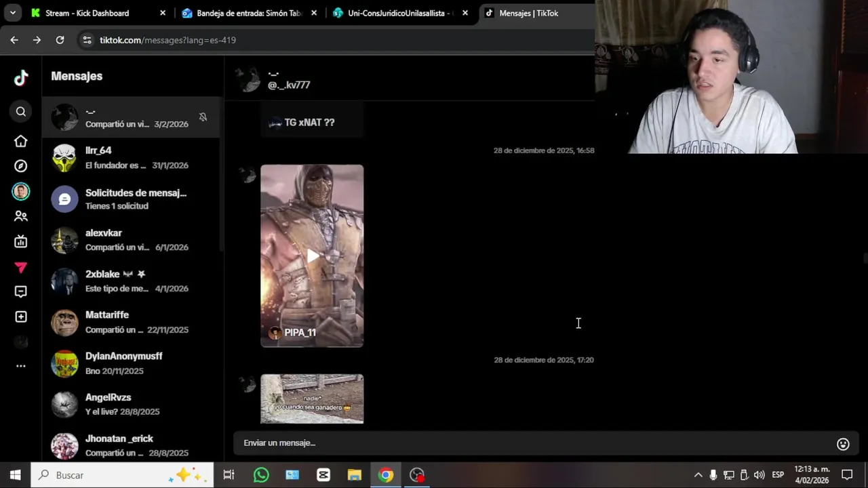Switch to Bandeja de entrada tab

(x=250, y=13)
